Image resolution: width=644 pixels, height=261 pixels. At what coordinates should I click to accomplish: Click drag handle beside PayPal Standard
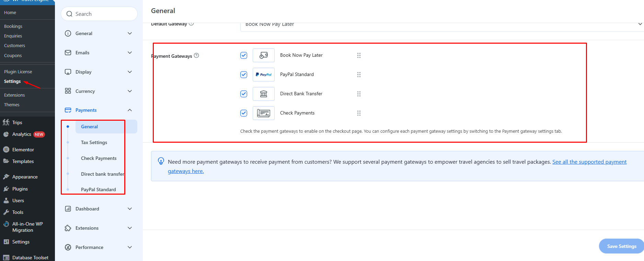pyautogui.click(x=359, y=75)
